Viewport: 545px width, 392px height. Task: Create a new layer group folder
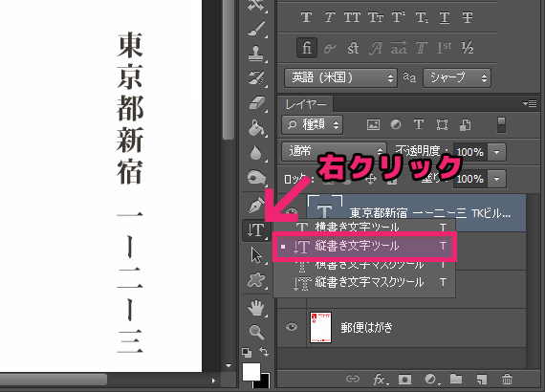[x=456, y=379]
